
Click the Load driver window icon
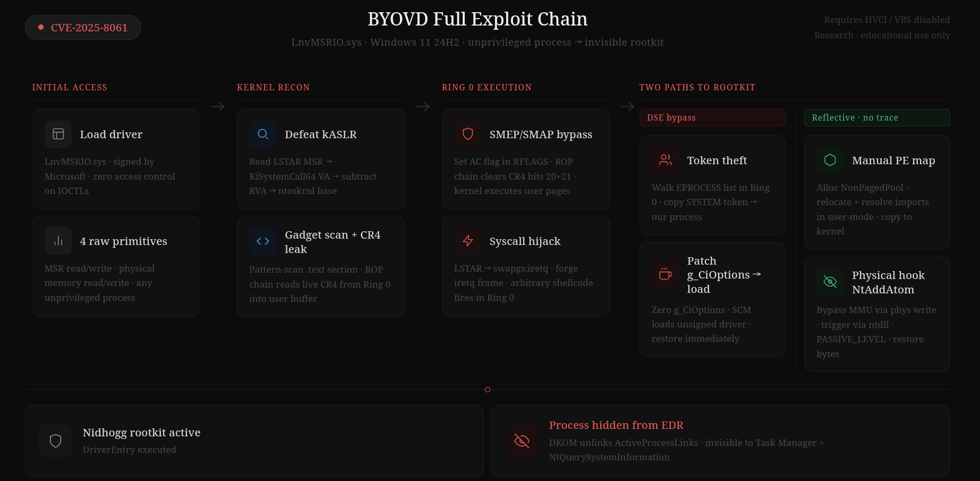[x=58, y=134]
